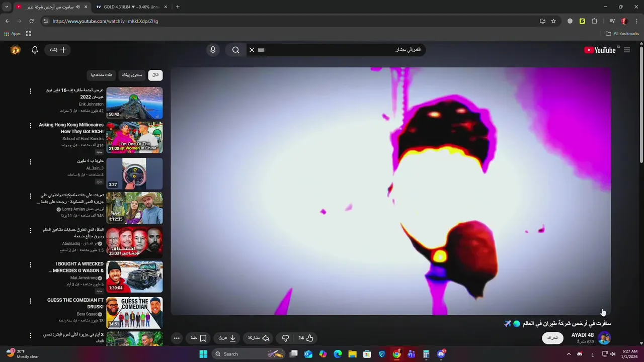Click the address bar URL
This screenshot has width=644, height=362.
(x=105, y=21)
